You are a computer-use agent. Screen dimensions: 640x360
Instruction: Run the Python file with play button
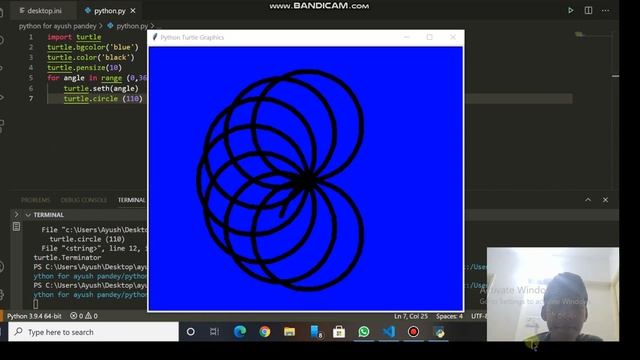click(570, 11)
